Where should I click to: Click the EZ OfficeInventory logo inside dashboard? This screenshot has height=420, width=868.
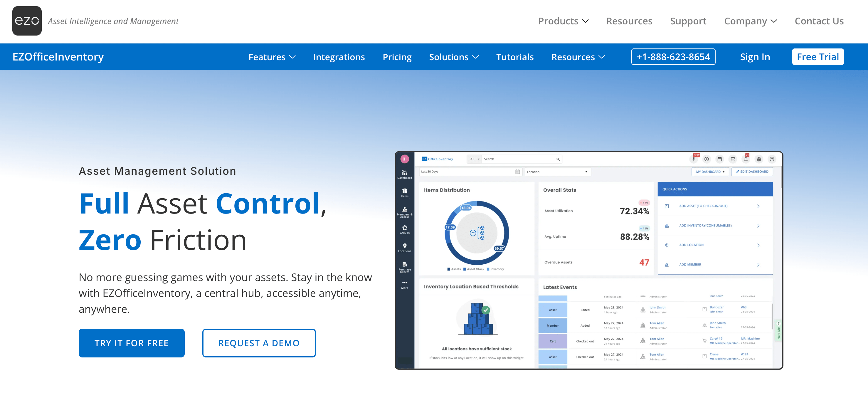437,159
